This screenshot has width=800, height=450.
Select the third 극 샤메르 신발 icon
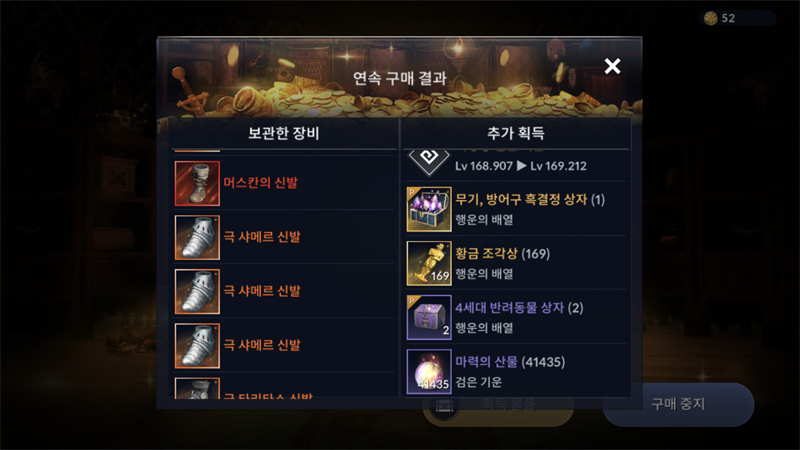coord(197,345)
